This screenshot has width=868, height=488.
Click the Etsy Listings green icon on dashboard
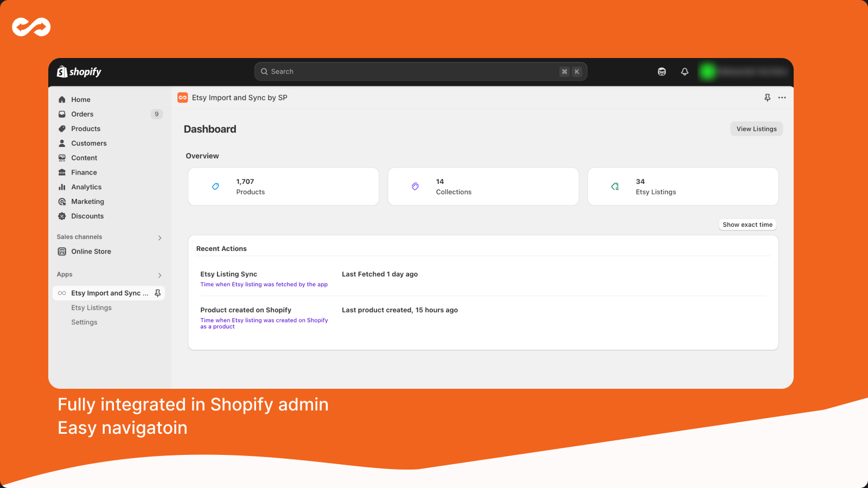click(615, 186)
